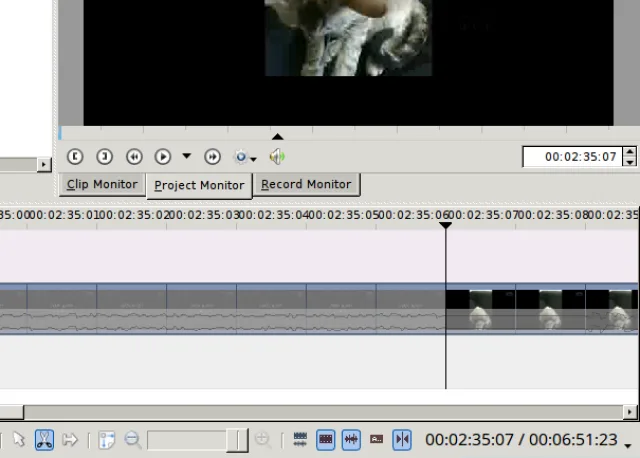Screen dimensions: 640x458
Task: Switch to the Clip Monitor tab
Action: point(102,185)
